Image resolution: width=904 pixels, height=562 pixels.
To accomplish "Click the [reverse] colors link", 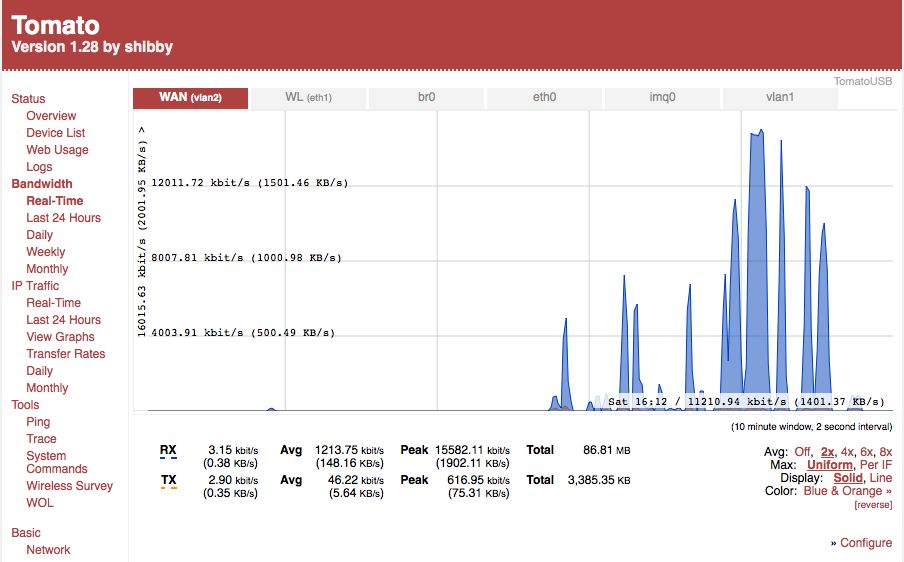I will (x=873, y=505).
